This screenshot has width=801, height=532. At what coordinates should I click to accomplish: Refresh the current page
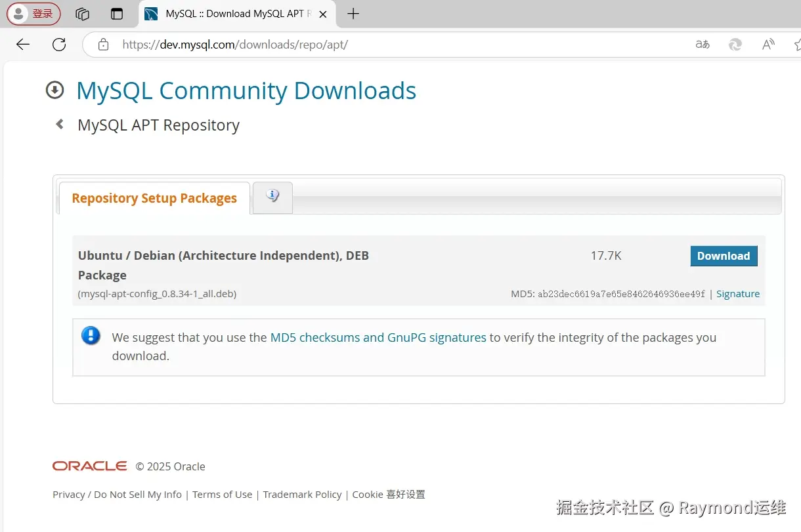(59, 45)
